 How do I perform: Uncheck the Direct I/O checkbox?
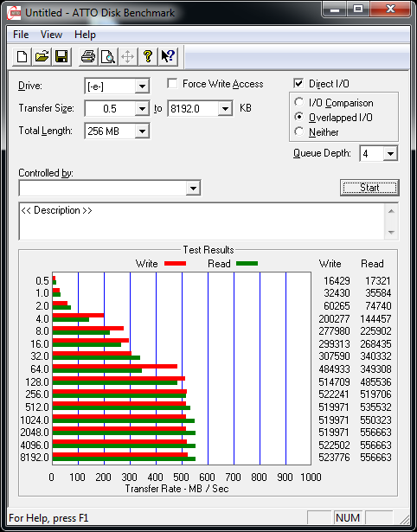click(298, 83)
